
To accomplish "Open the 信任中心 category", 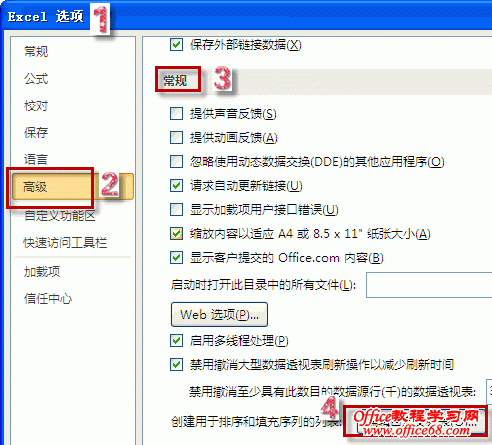I will [48, 298].
